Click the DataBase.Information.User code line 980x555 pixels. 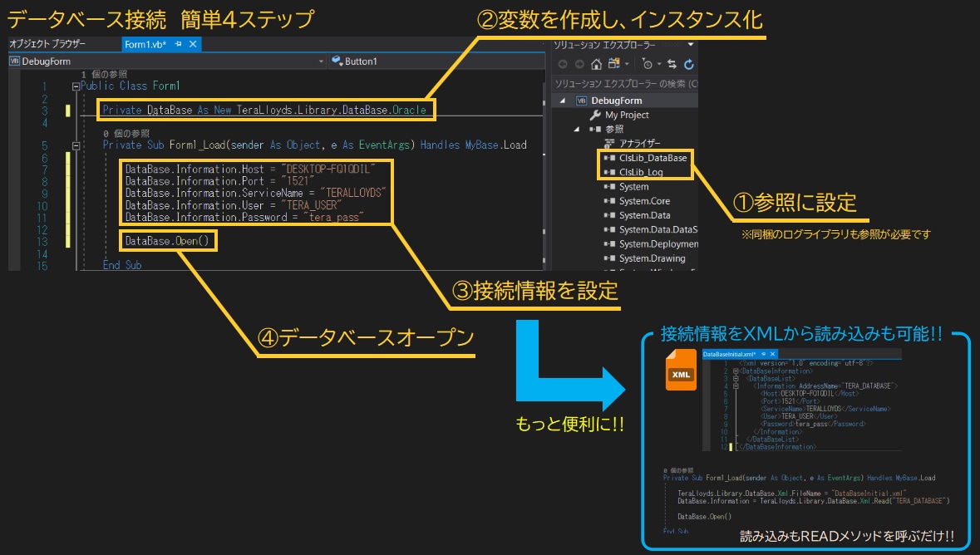pyautogui.click(x=233, y=205)
